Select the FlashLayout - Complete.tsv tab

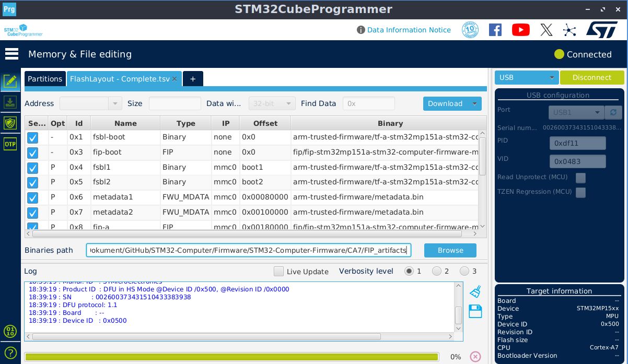120,79
